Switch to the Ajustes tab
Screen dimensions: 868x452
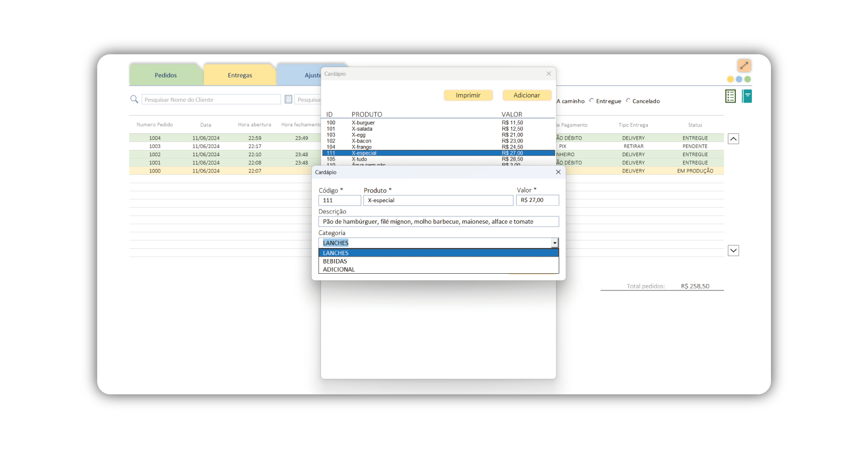point(300,75)
